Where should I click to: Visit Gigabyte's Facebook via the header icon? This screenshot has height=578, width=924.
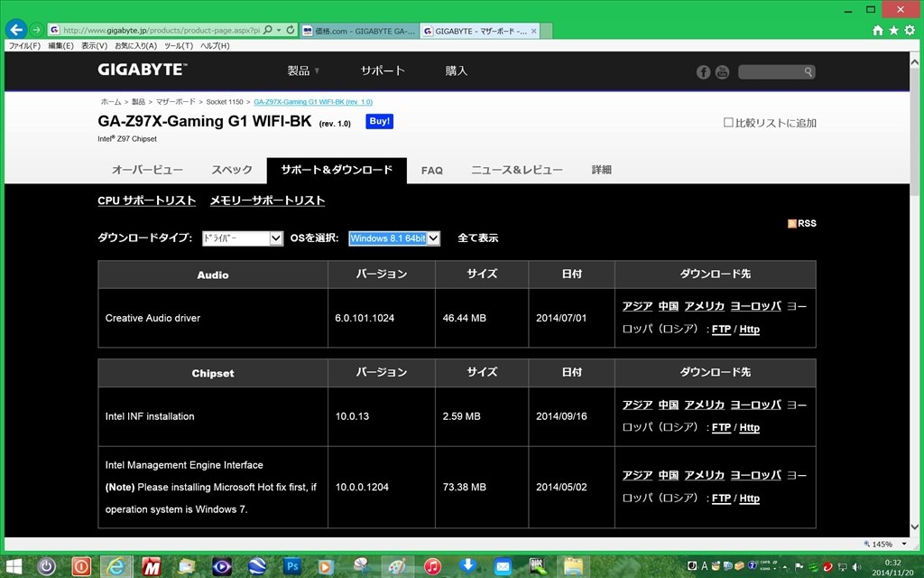pyautogui.click(x=703, y=72)
